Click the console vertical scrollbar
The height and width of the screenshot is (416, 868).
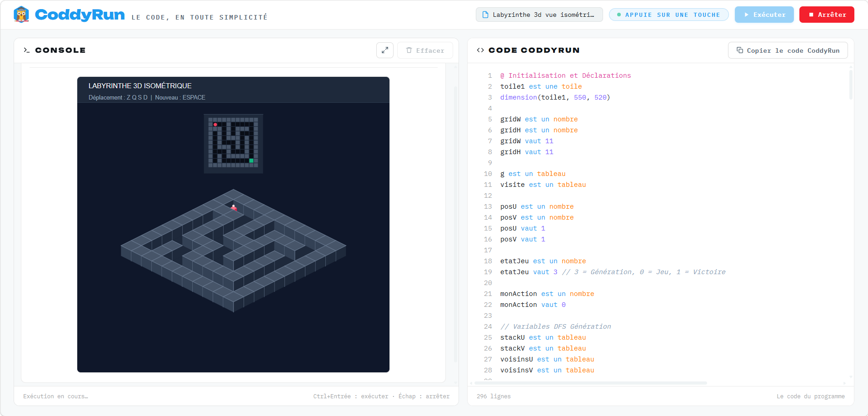(455, 224)
